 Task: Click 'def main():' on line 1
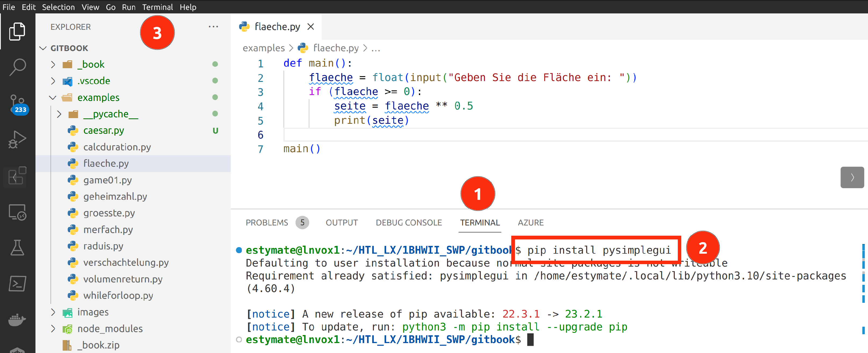pos(318,63)
